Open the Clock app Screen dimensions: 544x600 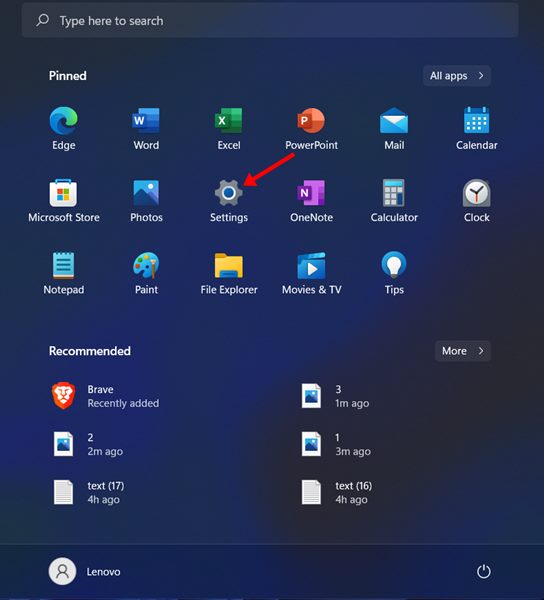pyautogui.click(x=477, y=201)
